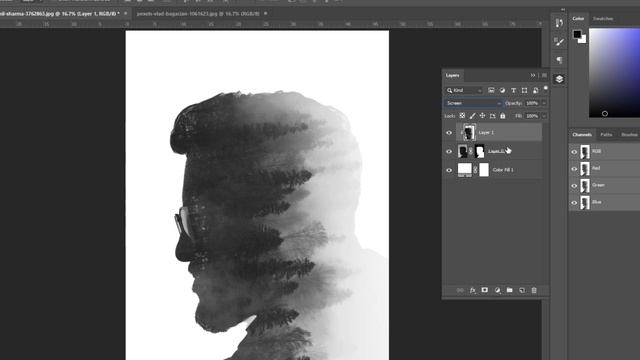The image size is (640, 360).
Task: Select the Color Fill 1 mask thumbnail
Action: (484, 170)
